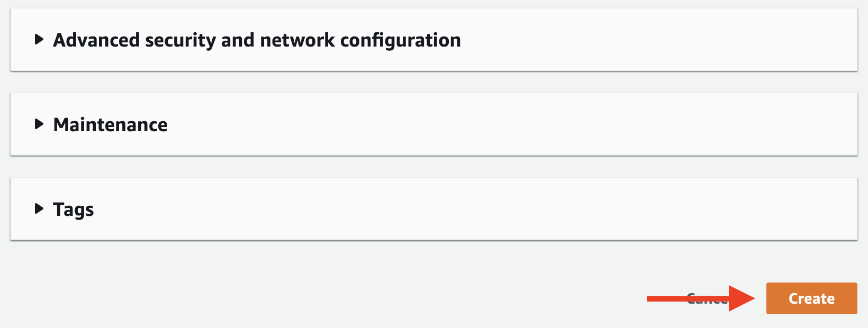Submit the form using the orange Create button
This screenshot has width=868, height=328.
click(811, 298)
